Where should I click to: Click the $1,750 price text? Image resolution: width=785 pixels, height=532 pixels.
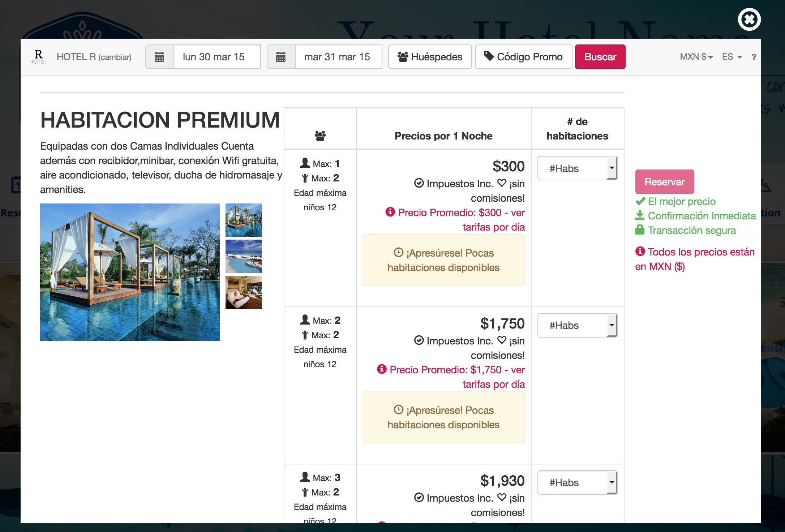(x=502, y=323)
